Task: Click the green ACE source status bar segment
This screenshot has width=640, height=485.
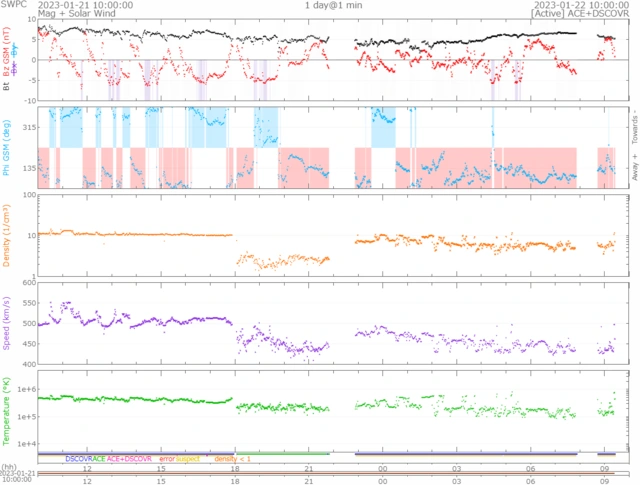Action: pos(282,454)
